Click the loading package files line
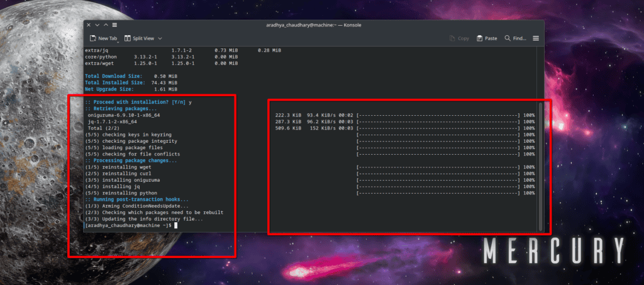Image resolution: width=644 pixels, height=285 pixels. (124, 147)
